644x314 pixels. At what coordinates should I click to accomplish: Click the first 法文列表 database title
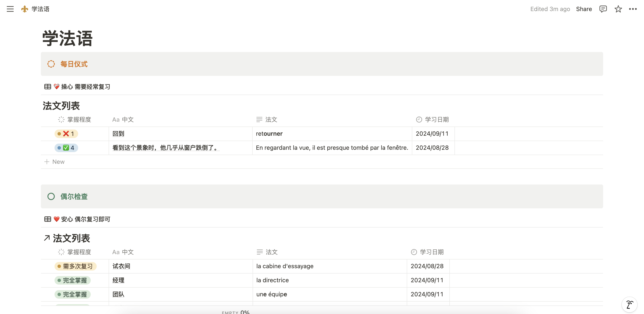click(61, 105)
